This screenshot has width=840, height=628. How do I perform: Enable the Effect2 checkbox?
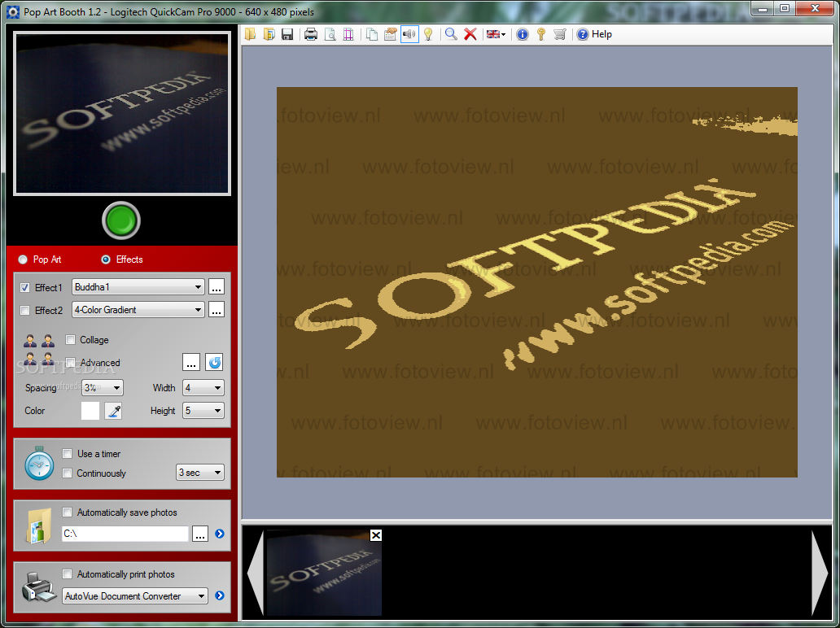pos(24,311)
